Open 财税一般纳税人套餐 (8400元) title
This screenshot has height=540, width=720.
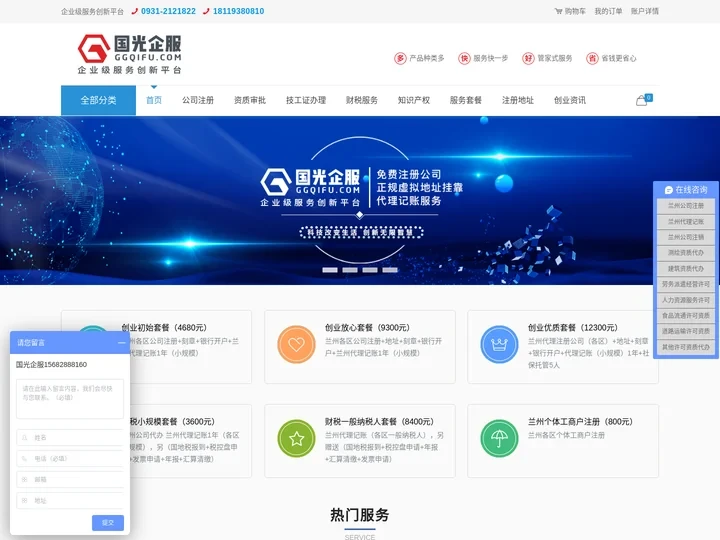pyautogui.click(x=379, y=422)
